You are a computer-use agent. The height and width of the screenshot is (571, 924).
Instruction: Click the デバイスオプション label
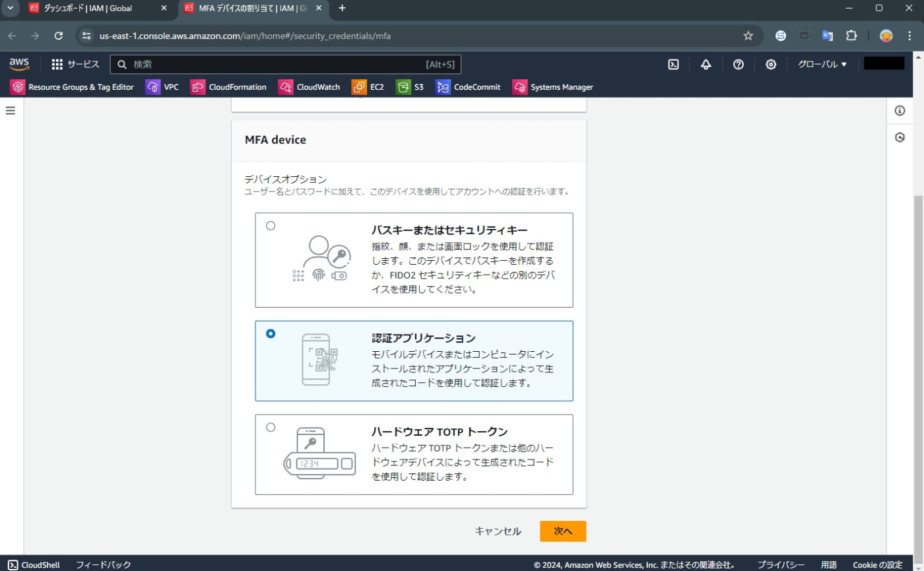286,179
